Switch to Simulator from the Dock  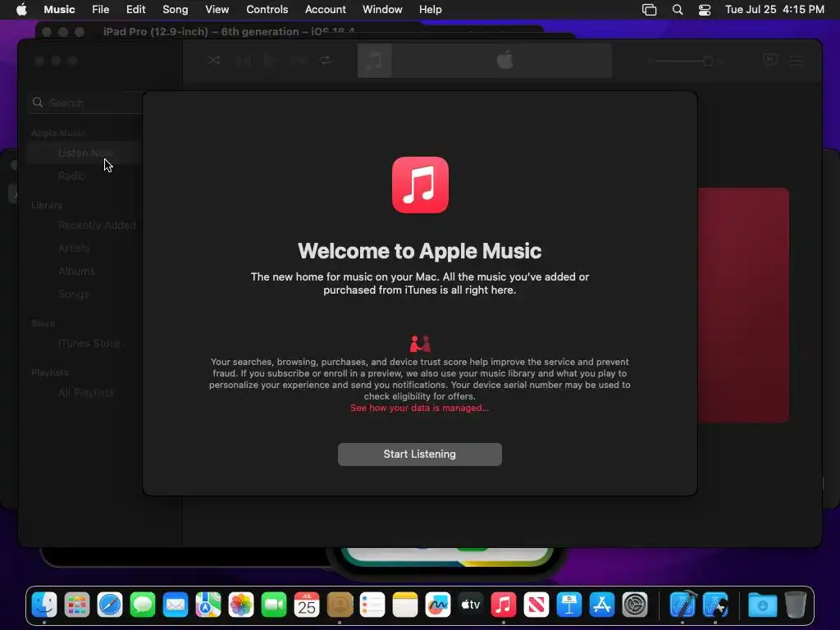pos(715,605)
